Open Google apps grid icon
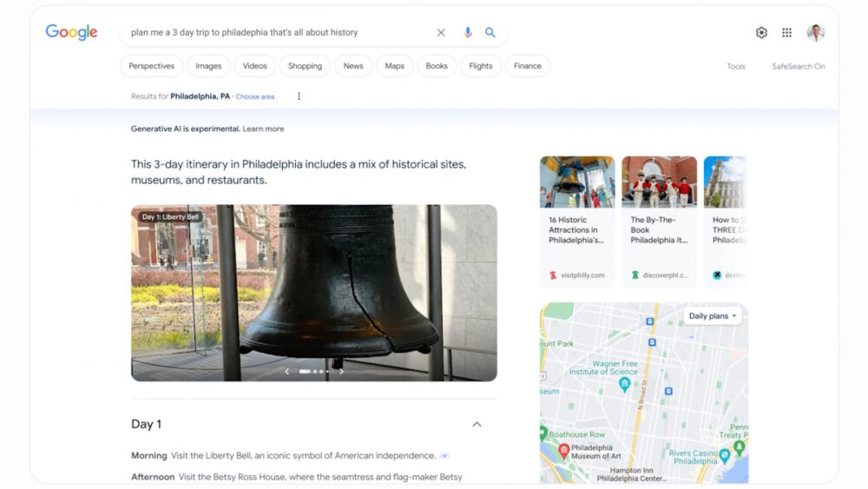The width and height of the screenshot is (868, 489). click(786, 33)
